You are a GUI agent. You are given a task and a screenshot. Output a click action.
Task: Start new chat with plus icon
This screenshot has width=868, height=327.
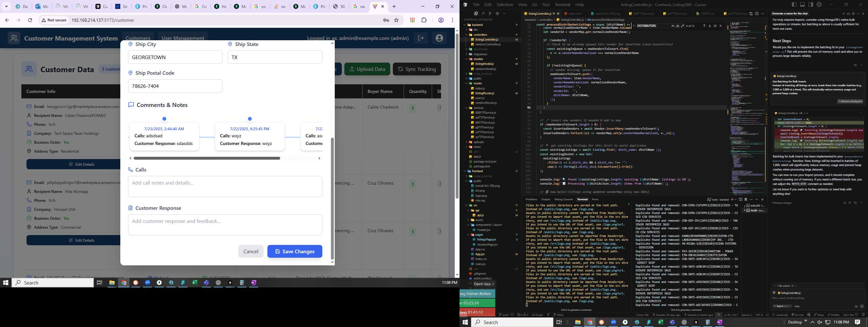[844, 14]
